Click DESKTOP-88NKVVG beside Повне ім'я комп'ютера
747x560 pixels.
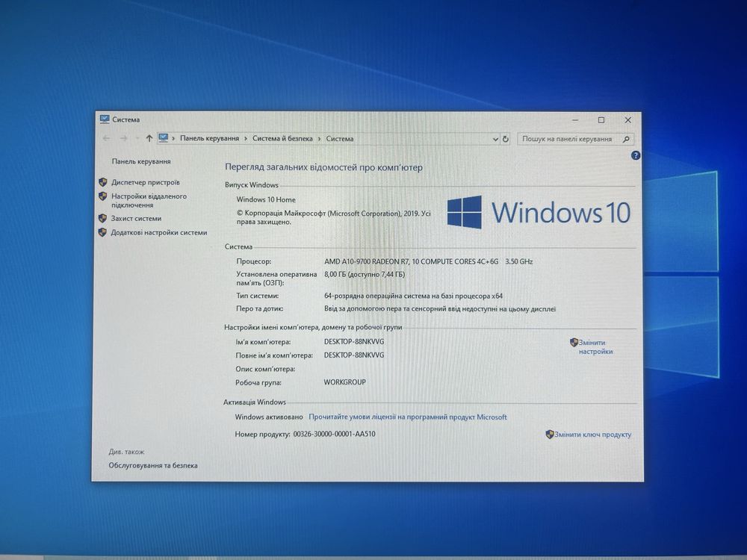[354, 355]
